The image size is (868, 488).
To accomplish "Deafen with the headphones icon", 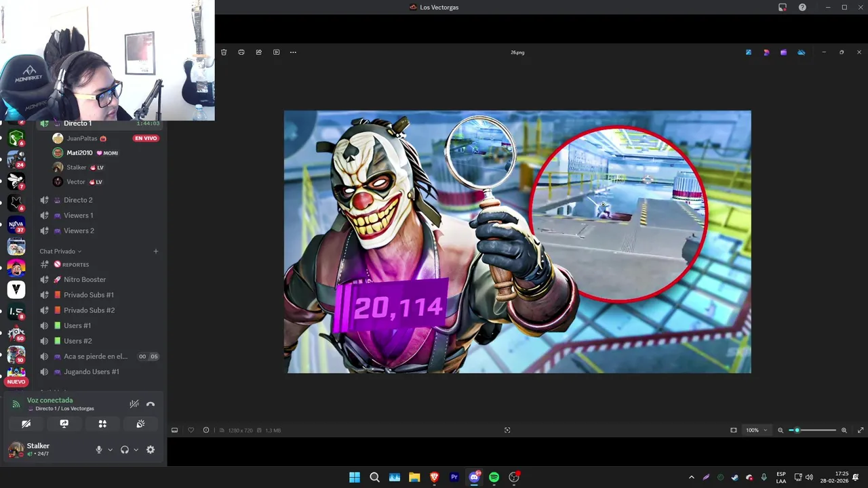I will tap(125, 449).
